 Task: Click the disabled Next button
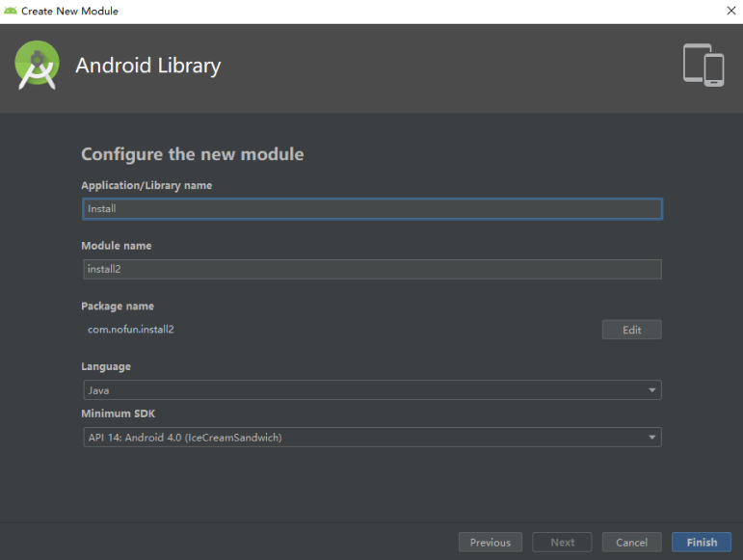[562, 542]
